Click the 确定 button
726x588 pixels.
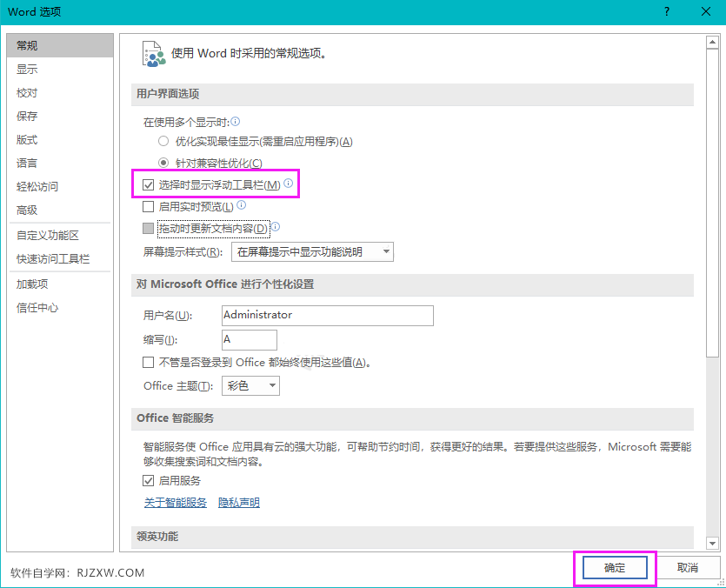[614, 567]
